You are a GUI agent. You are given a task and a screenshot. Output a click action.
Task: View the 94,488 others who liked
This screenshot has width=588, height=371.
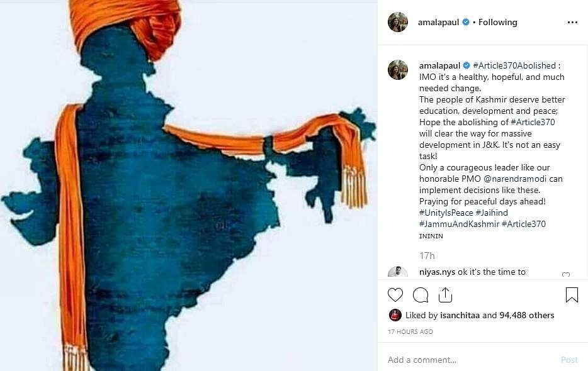526,316
